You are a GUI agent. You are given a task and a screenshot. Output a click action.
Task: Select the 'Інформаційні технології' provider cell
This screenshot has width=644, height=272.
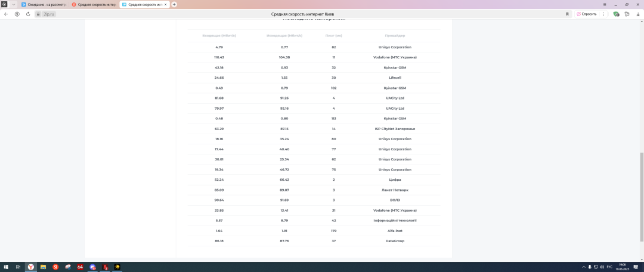coord(395,221)
